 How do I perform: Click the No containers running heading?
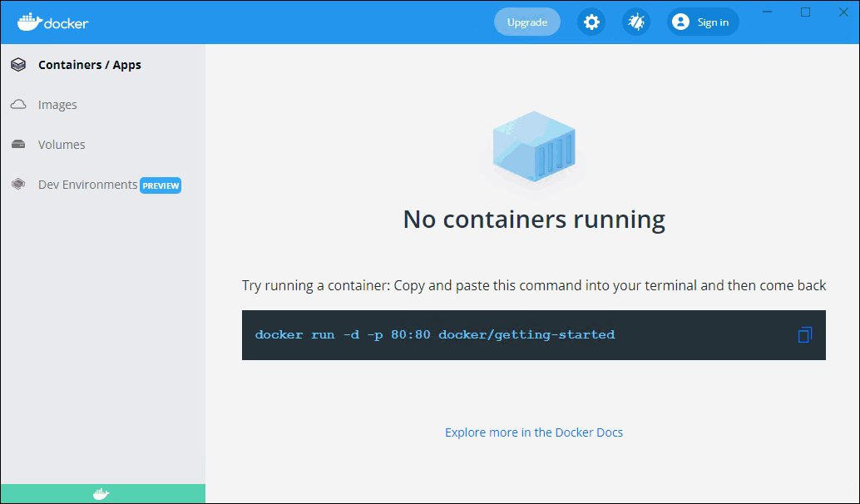(x=534, y=220)
